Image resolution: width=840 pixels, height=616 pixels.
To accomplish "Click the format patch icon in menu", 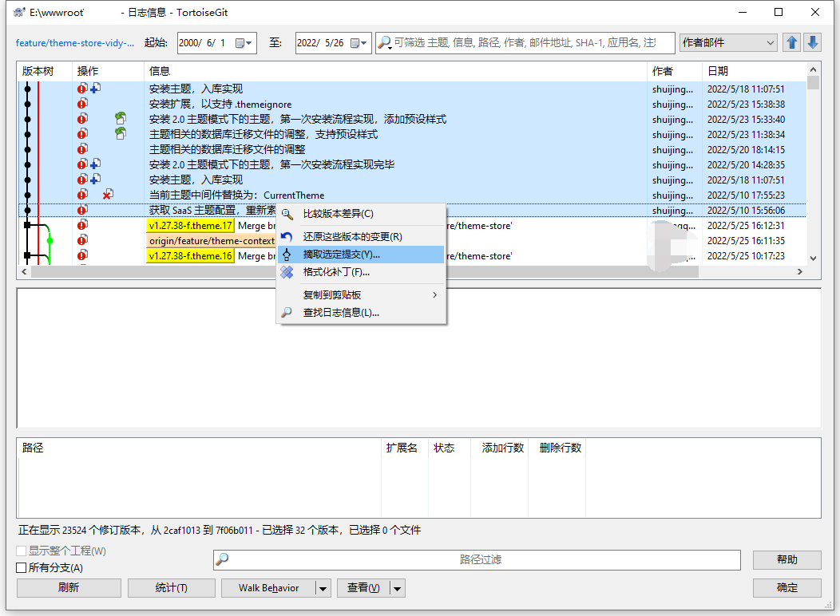I will pos(287,272).
